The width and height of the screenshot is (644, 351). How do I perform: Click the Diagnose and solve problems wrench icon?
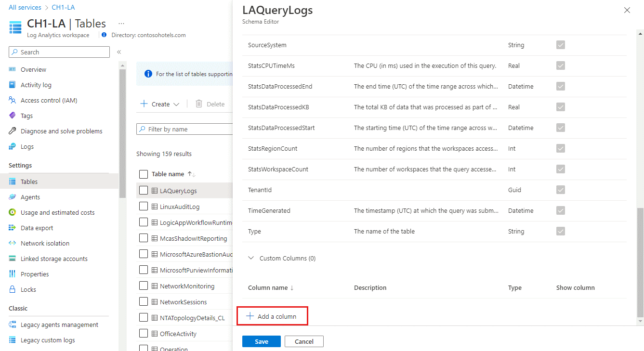click(x=13, y=131)
